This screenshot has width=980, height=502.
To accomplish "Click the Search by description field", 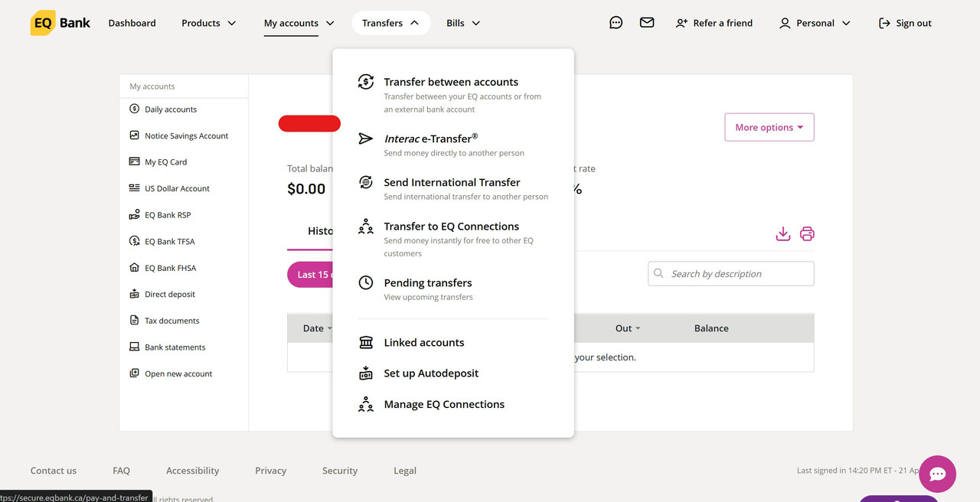I will [731, 274].
